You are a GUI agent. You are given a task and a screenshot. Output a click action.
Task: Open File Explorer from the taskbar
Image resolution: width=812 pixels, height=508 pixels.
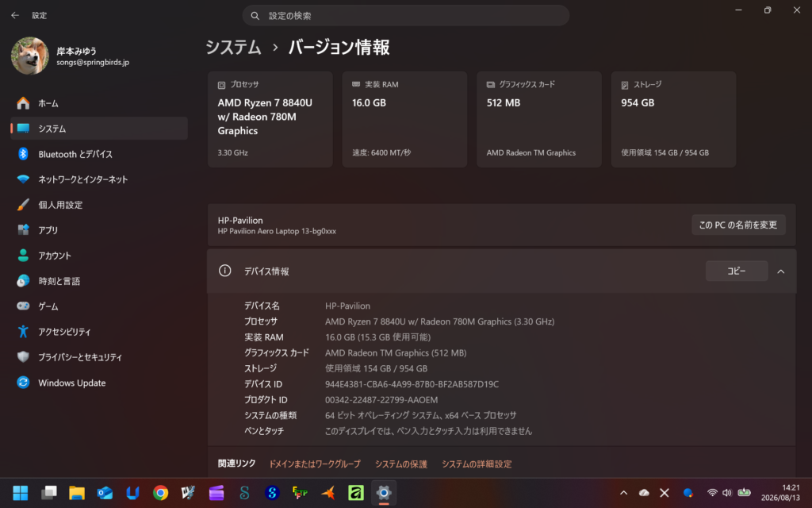coord(77,493)
